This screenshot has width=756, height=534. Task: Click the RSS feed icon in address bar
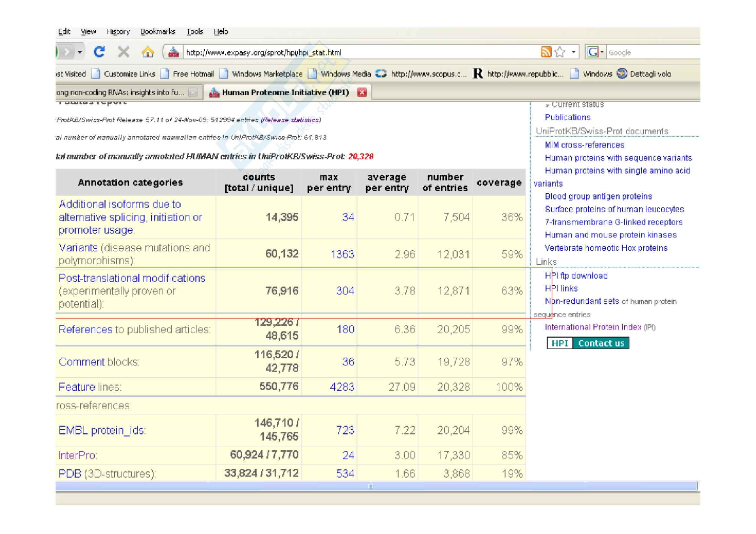(x=546, y=52)
